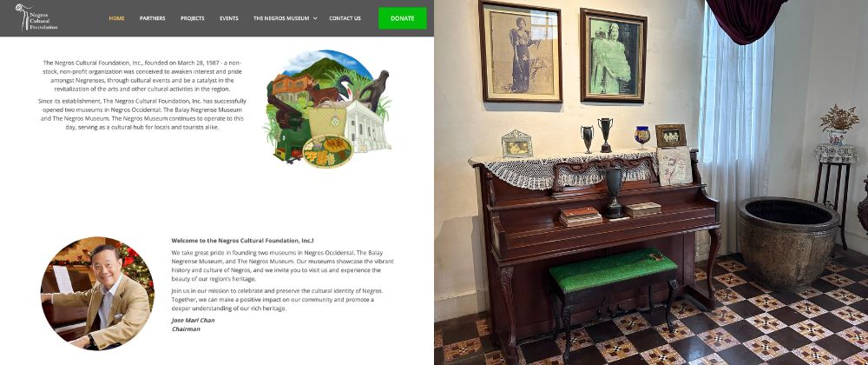Open the Projects page
Viewport: 868px width, 365px height.
192,18
